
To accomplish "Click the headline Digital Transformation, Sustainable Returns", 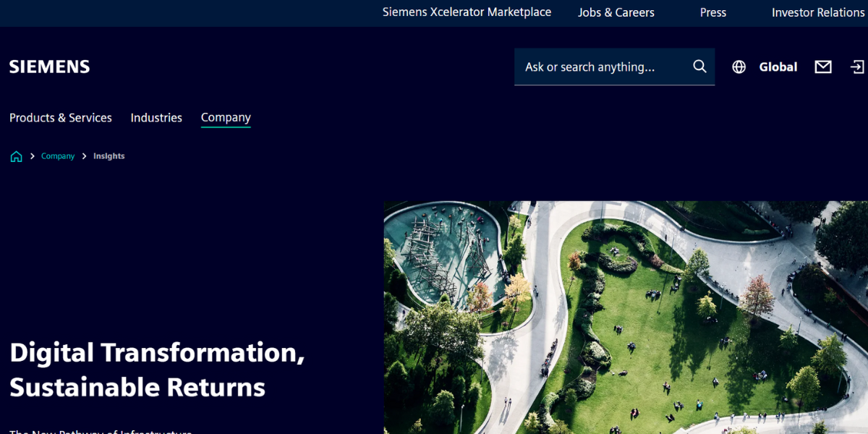I will pyautogui.click(x=156, y=370).
